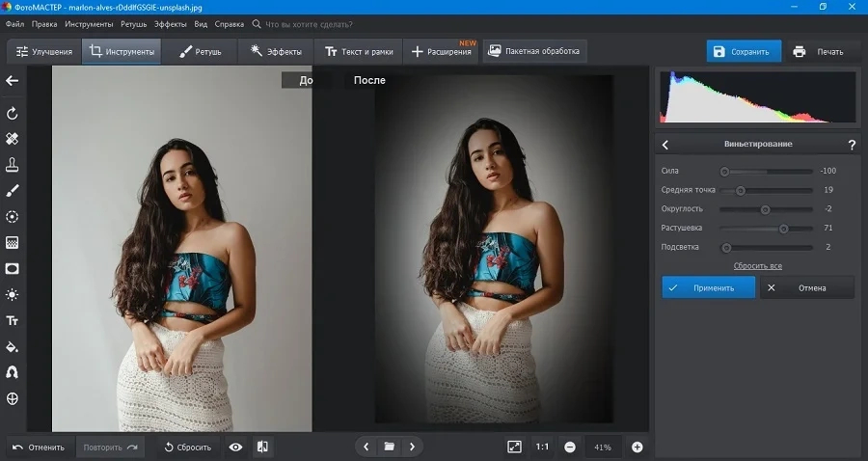The image size is (868, 461).
Task: Open the folder browse button below photo
Action: pos(390,447)
